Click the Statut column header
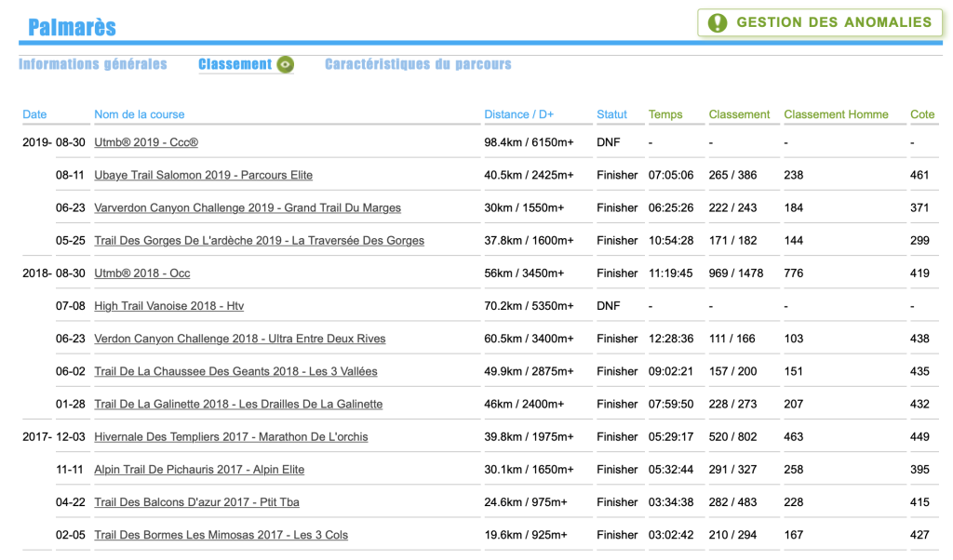This screenshot has width=953, height=560. click(611, 114)
